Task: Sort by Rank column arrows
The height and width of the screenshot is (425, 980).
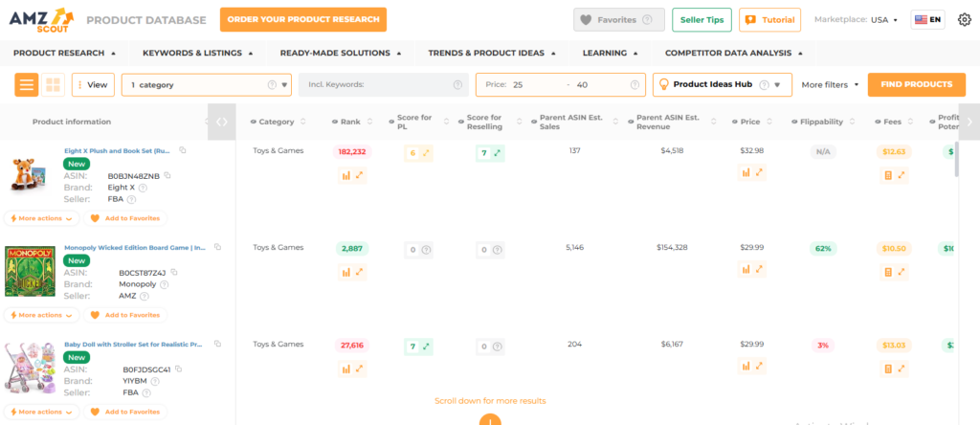Action: tap(369, 122)
